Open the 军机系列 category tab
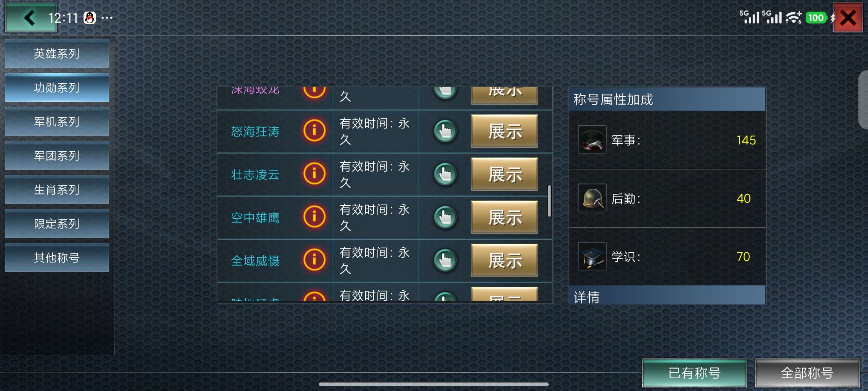Screen dimensions: 868x391 coord(57,122)
